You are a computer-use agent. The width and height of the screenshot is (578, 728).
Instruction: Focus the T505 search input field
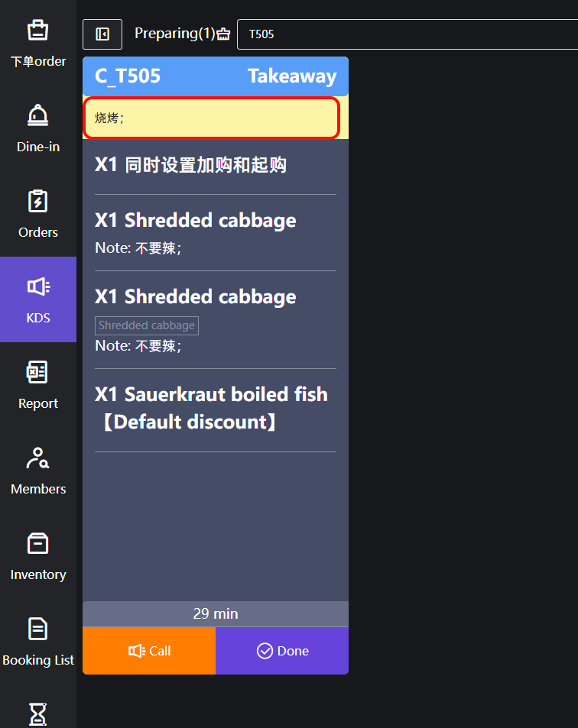(x=405, y=34)
